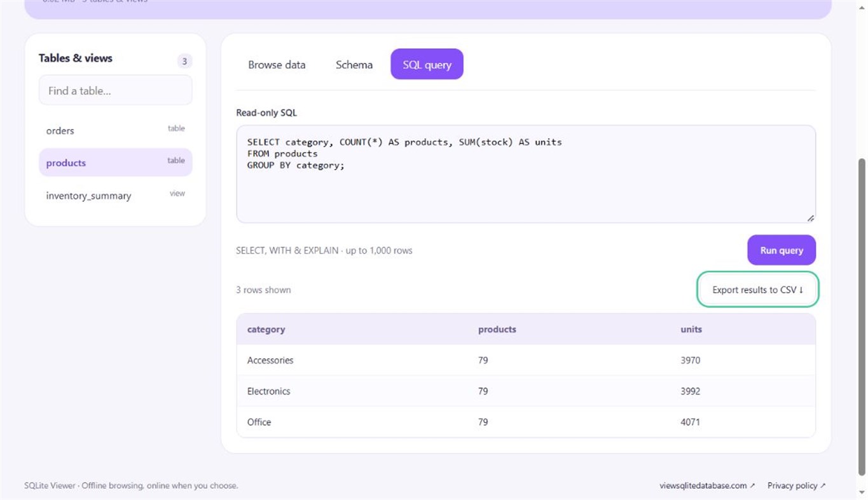Select the orders table
The width and height of the screenshot is (868, 500).
(x=115, y=130)
